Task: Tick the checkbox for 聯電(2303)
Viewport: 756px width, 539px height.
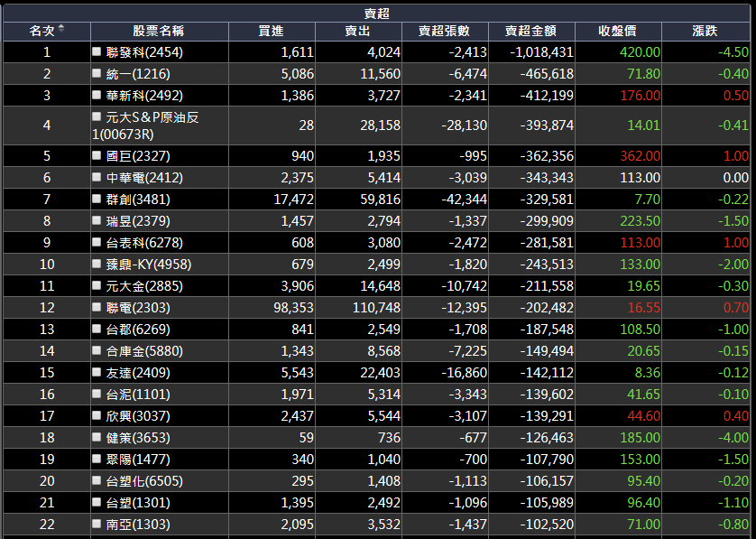Action: coord(97,307)
